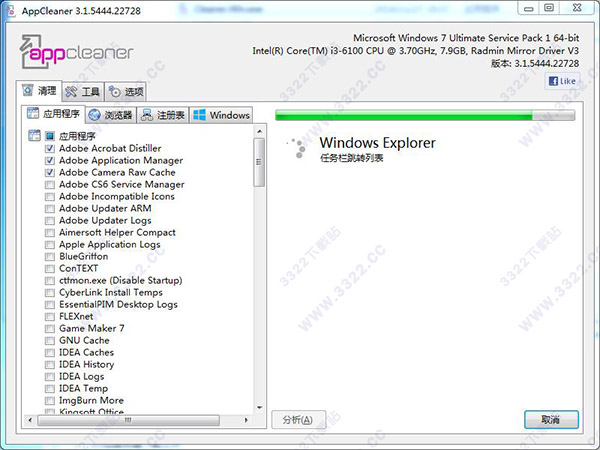
Task: Select the Intel Core i3-6100 CPU line
Action: (x=416, y=51)
